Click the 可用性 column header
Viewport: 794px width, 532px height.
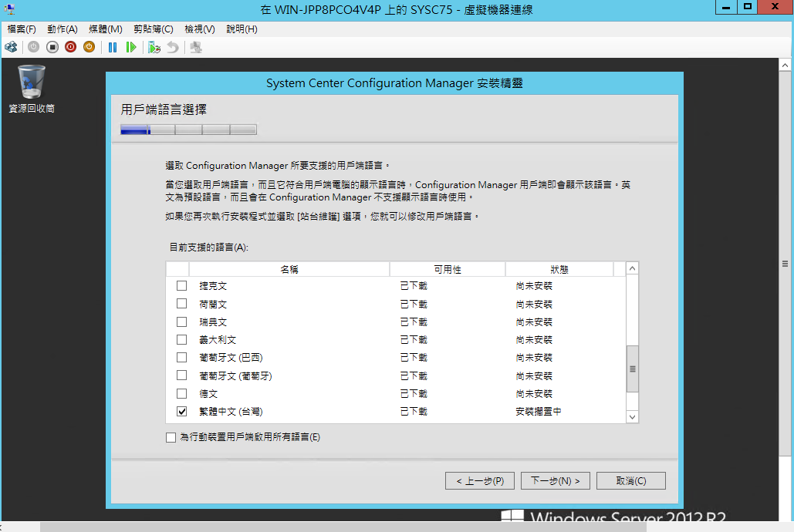click(448, 269)
